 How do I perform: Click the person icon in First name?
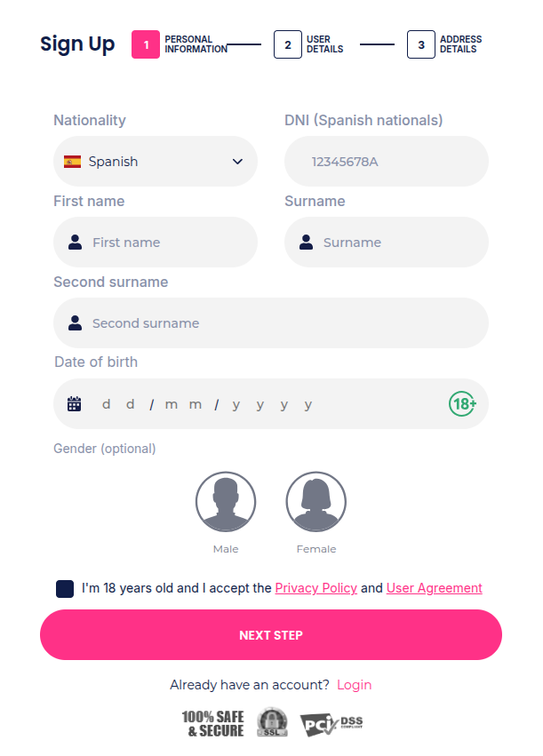coord(76,242)
